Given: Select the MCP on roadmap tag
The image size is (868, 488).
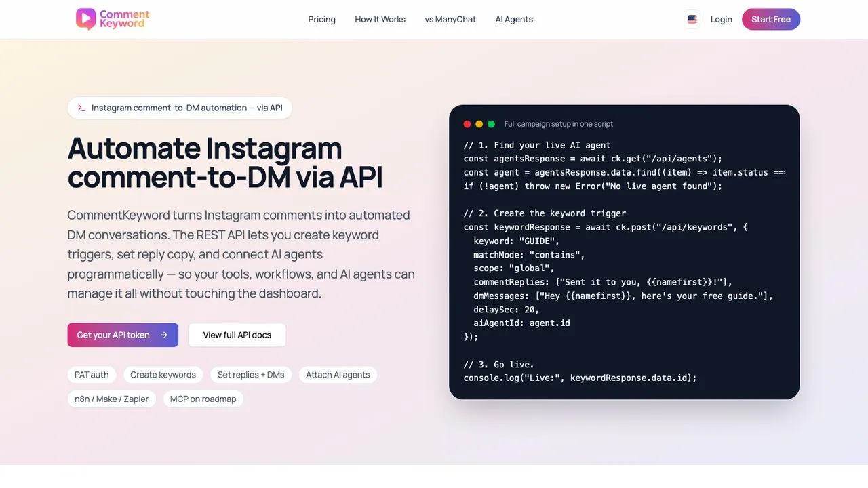Looking at the screenshot, I should 203,399.
